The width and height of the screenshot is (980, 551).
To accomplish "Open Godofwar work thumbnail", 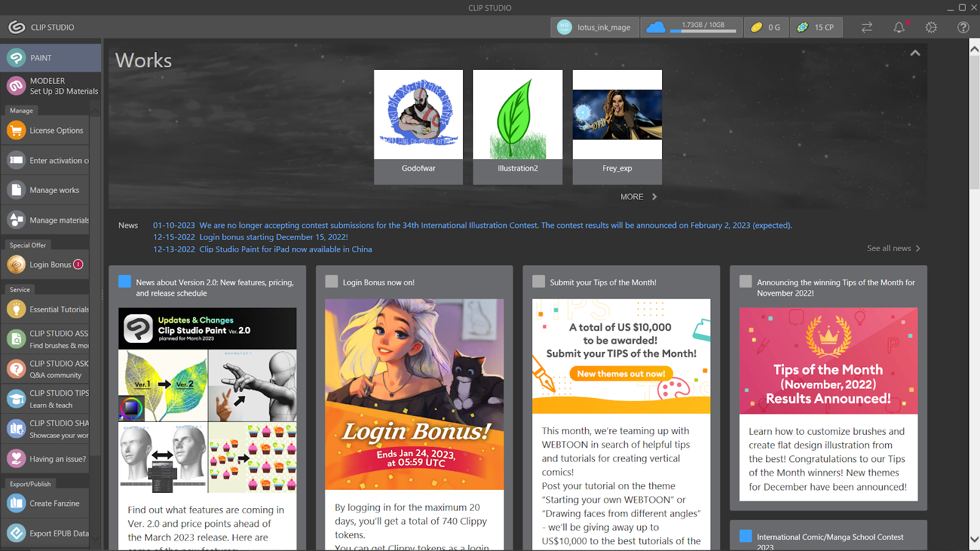I will click(419, 114).
